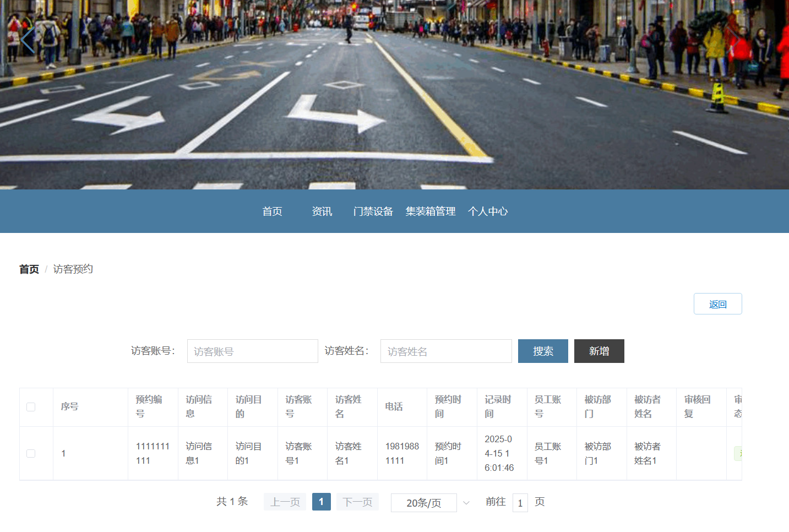Open 个人中心 from the navigation bar
This screenshot has width=789, height=532.
[x=487, y=211]
